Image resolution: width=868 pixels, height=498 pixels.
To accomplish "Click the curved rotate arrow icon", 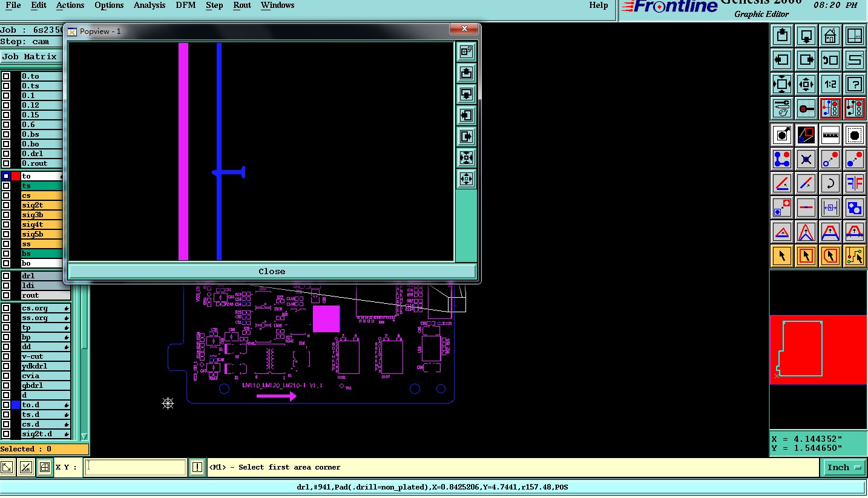I will [830, 183].
